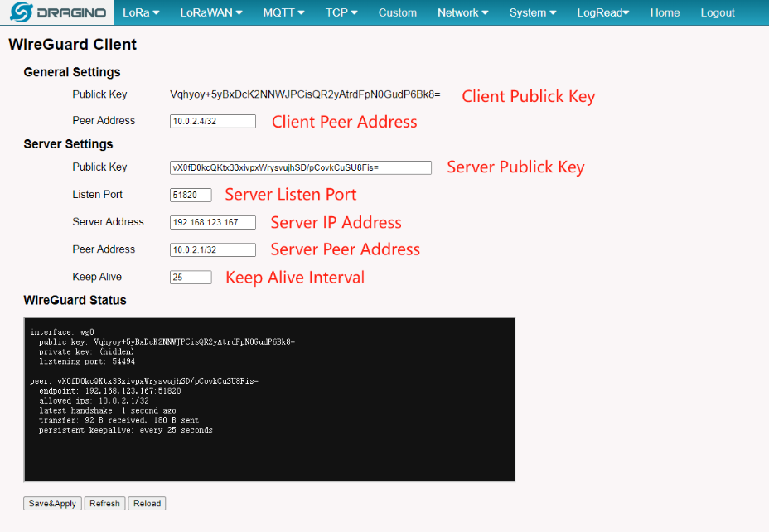Expand the LoRaWAN menu
Viewport: 769px width, 532px height.
pos(210,12)
